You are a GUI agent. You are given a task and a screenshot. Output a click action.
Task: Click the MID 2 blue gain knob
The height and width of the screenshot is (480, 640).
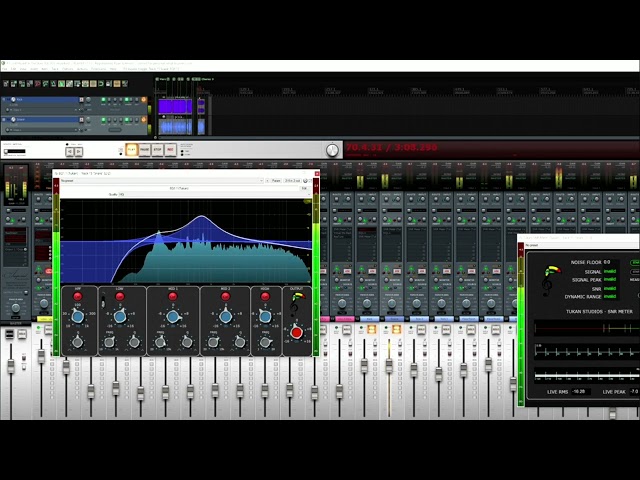[x=225, y=316]
